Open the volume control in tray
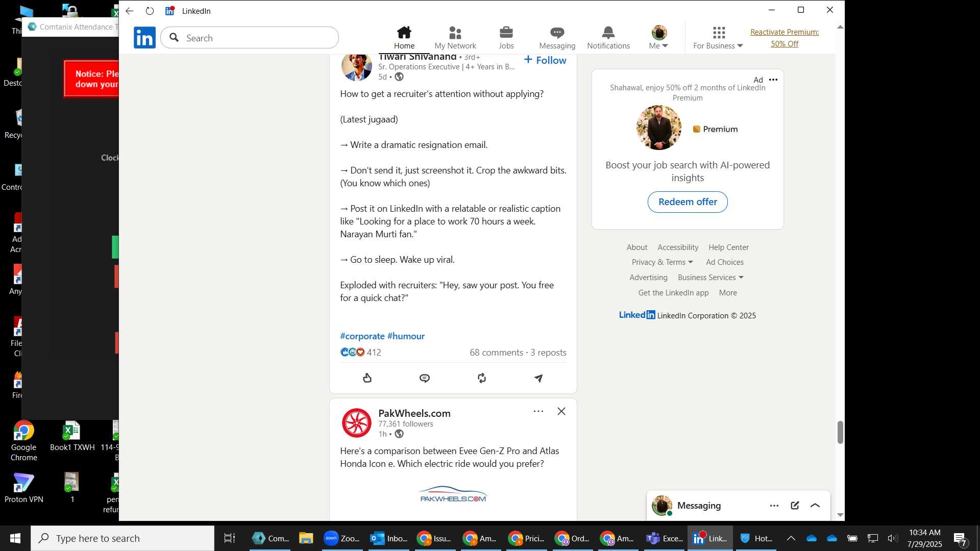 pyautogui.click(x=892, y=538)
